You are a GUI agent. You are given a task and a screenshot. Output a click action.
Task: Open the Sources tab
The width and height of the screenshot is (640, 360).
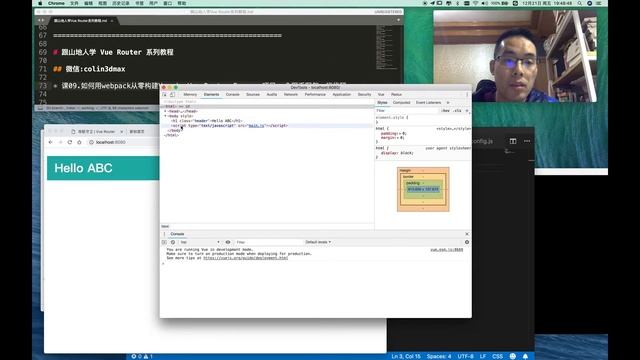pos(253,94)
